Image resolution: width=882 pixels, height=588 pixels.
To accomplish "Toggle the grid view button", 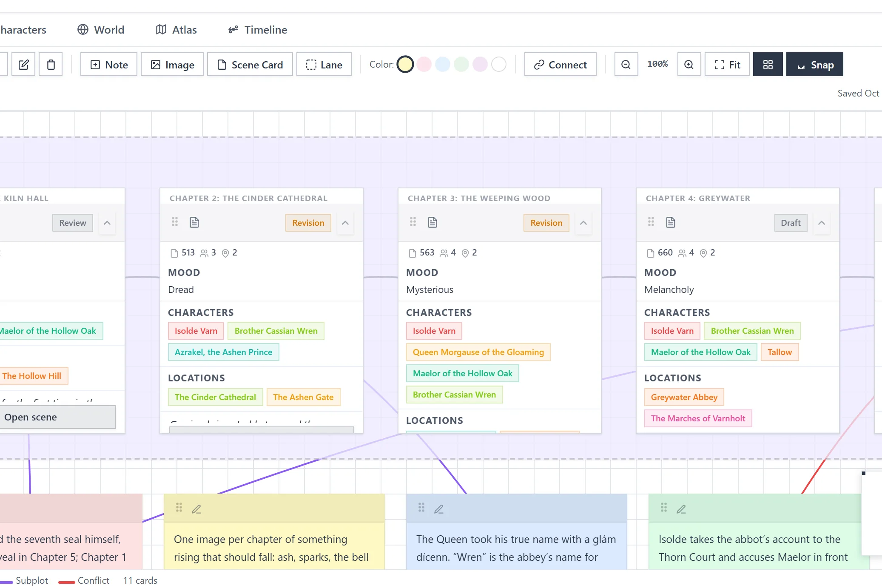I will [x=768, y=65].
